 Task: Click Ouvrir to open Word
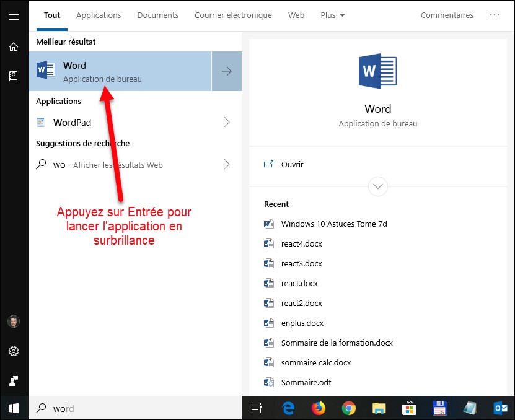[292, 165]
